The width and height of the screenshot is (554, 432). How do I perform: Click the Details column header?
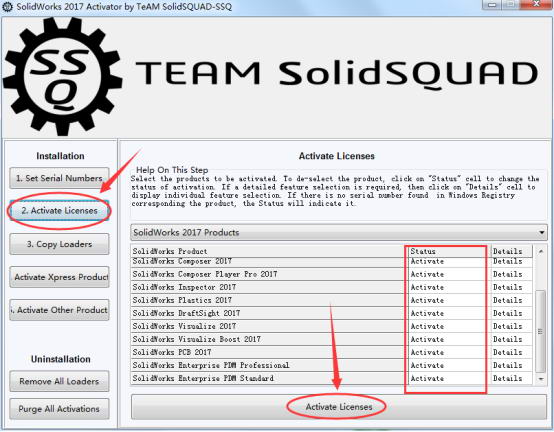coord(511,251)
